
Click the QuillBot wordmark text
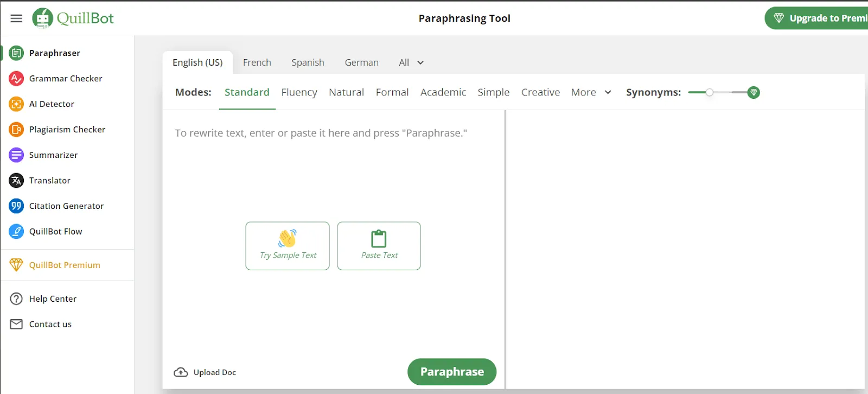pyautogui.click(x=85, y=18)
